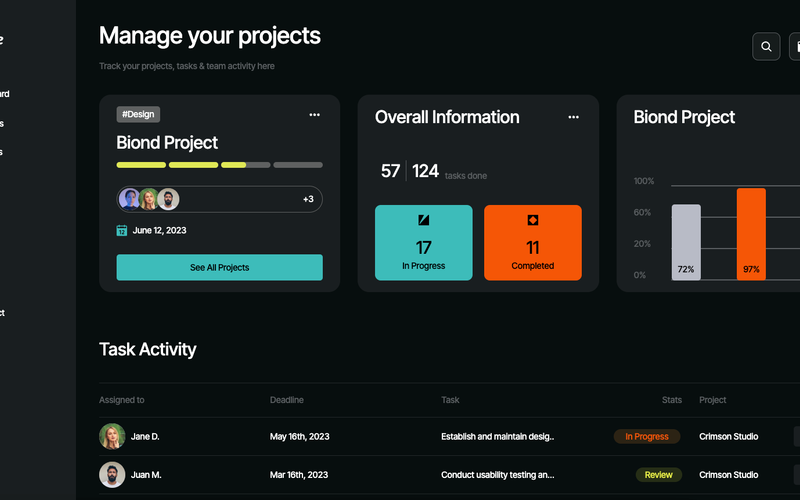Screen dimensions: 800x500
Task: Click the June 12, 2023 date text
Action: tap(159, 231)
